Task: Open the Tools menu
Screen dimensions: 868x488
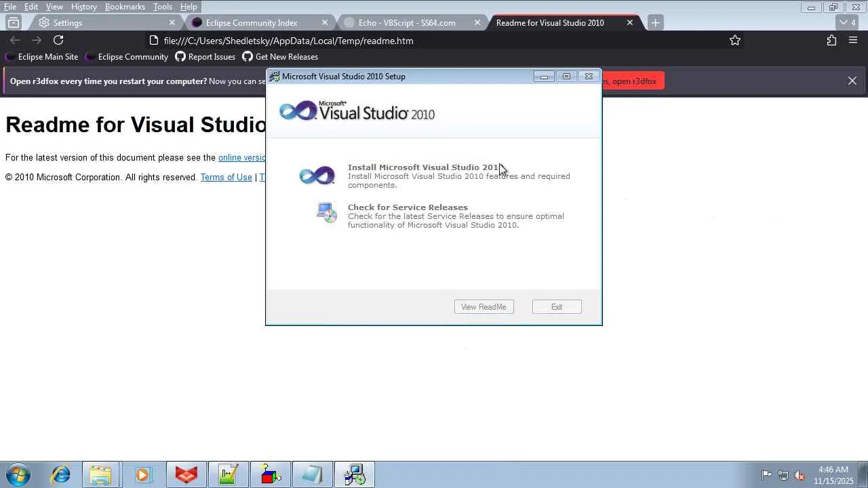Action: point(163,7)
